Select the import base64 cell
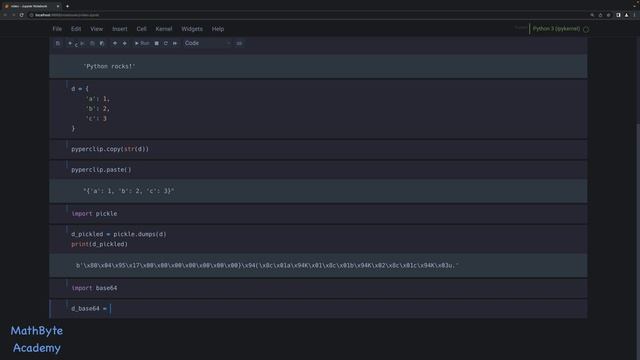The height and width of the screenshot is (360, 640). (x=318, y=288)
